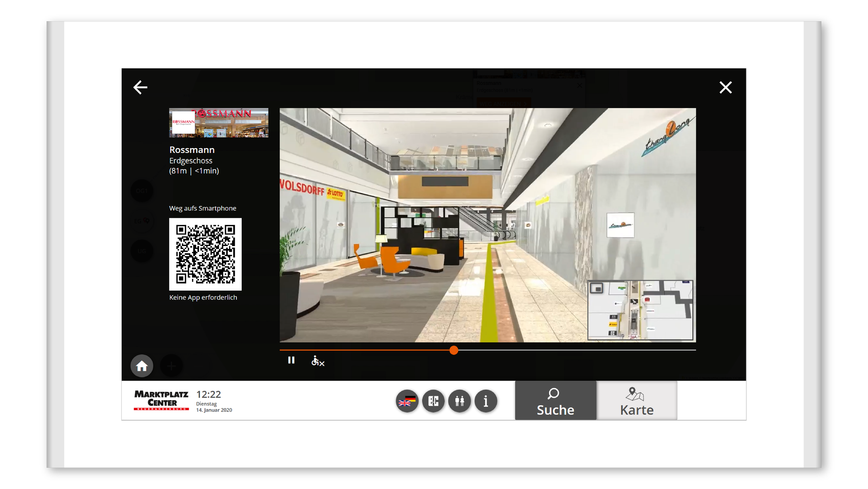Toggle the wheelchair accessible route
Image resolution: width=868 pixels, height=489 pixels.
tap(317, 361)
